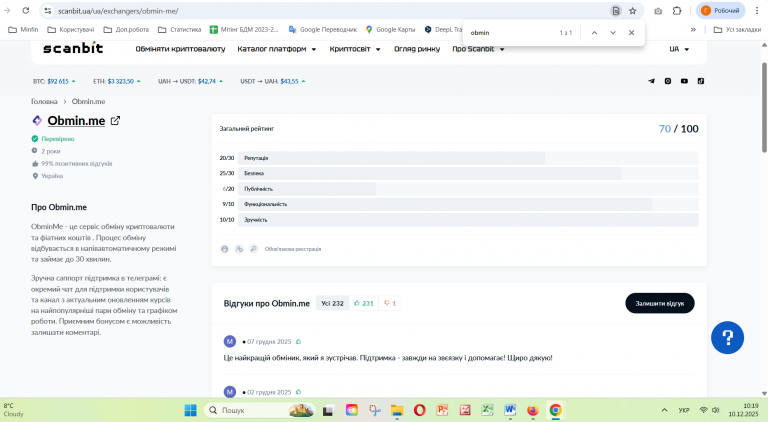The image size is (768, 422).
Task: Click the key icon beside Обов'язкова реєстрація
Action: tap(253, 249)
